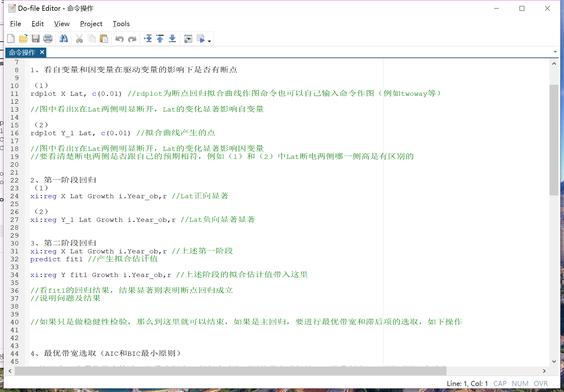Click the OVR indicator in the status bar
564x392 pixels.
[x=541, y=383]
